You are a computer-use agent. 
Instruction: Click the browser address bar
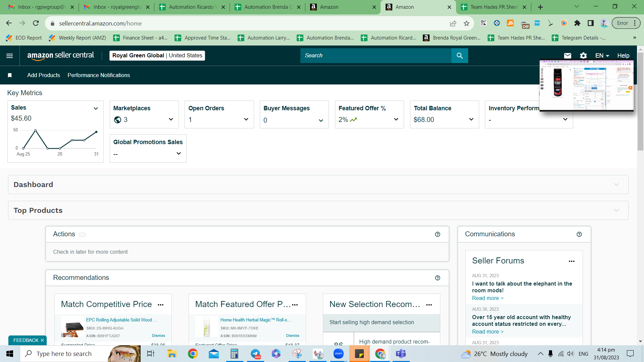248,23
